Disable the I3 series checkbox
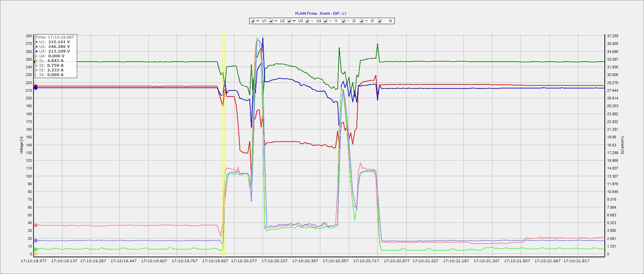The height and width of the screenshot is (274, 644). coord(362,21)
